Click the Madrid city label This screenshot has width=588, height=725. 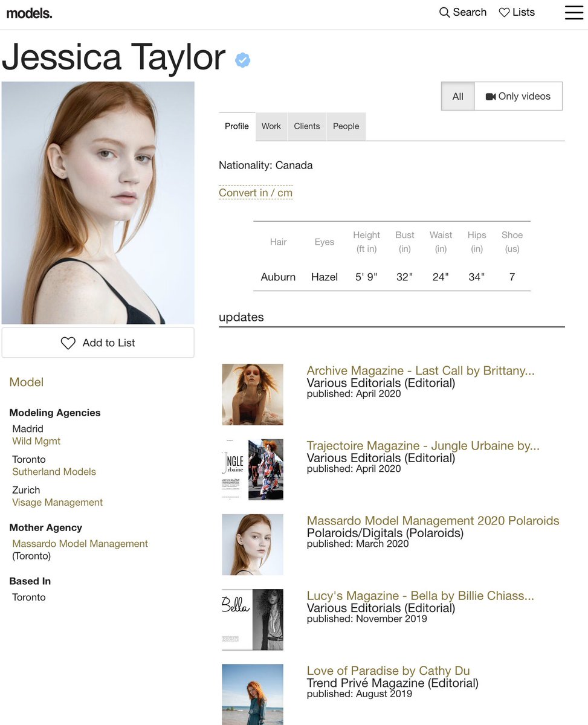[x=28, y=428]
